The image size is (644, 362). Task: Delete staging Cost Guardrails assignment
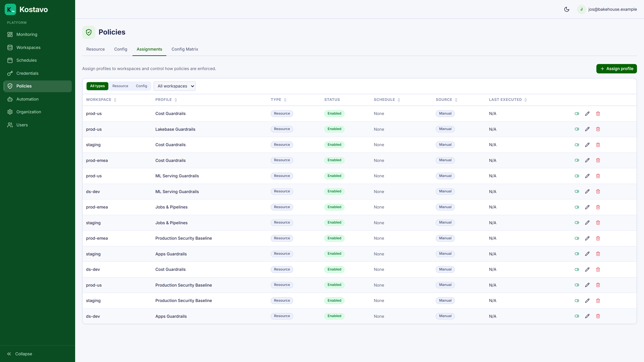pos(598,145)
